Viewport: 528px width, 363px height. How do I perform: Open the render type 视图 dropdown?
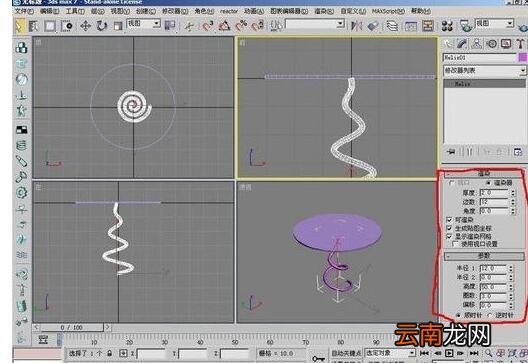click(494, 24)
